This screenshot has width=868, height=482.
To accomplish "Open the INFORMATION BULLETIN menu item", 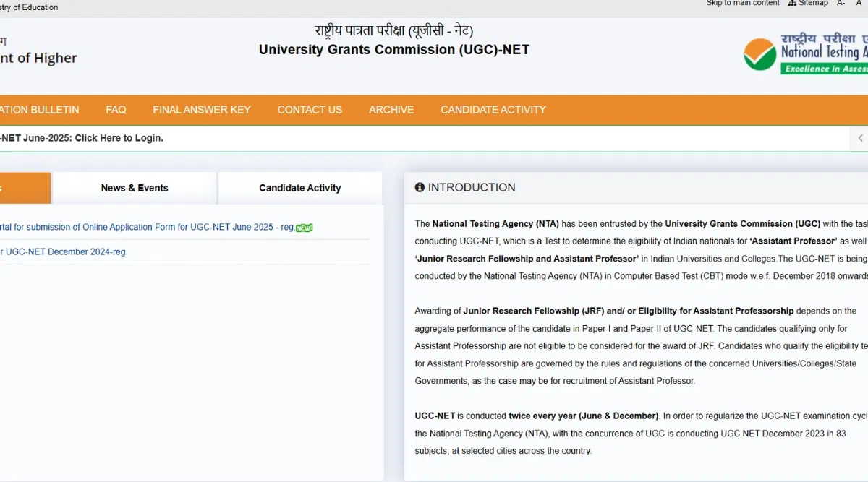I will (x=39, y=110).
